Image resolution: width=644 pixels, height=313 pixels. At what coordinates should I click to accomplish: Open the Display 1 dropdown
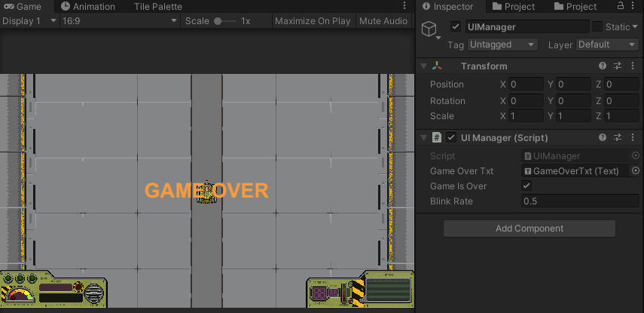29,20
